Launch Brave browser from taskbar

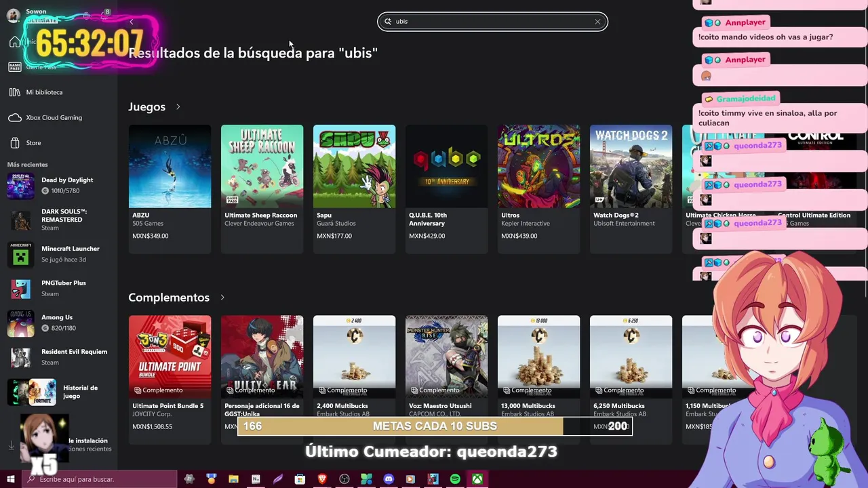click(322, 479)
